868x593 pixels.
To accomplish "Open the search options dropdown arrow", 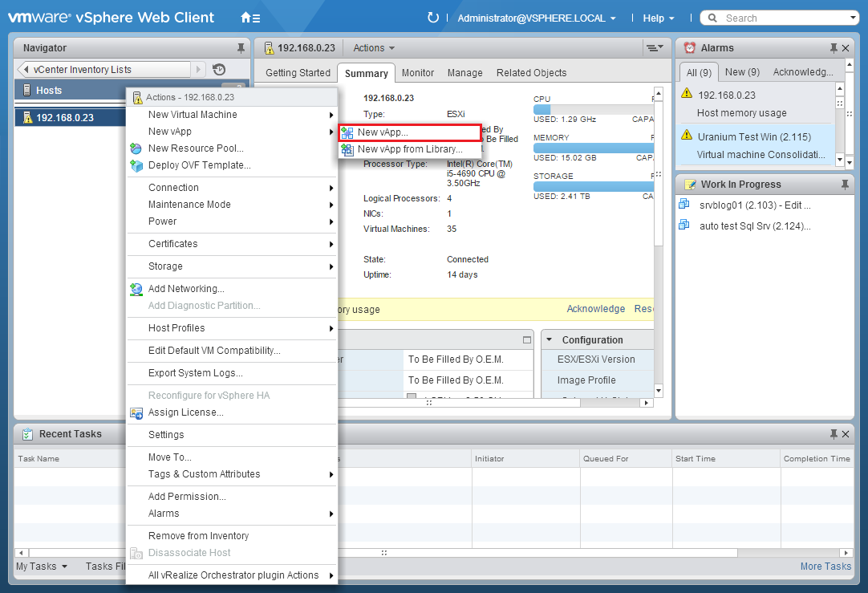I will tap(853, 18).
